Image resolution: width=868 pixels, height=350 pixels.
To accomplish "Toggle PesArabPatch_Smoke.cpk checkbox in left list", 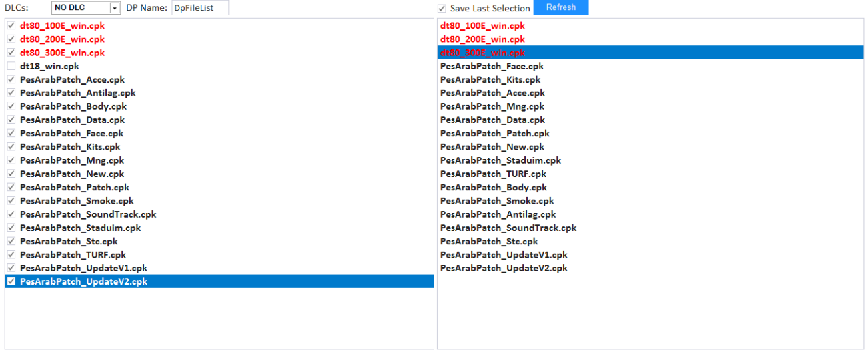I will [11, 200].
